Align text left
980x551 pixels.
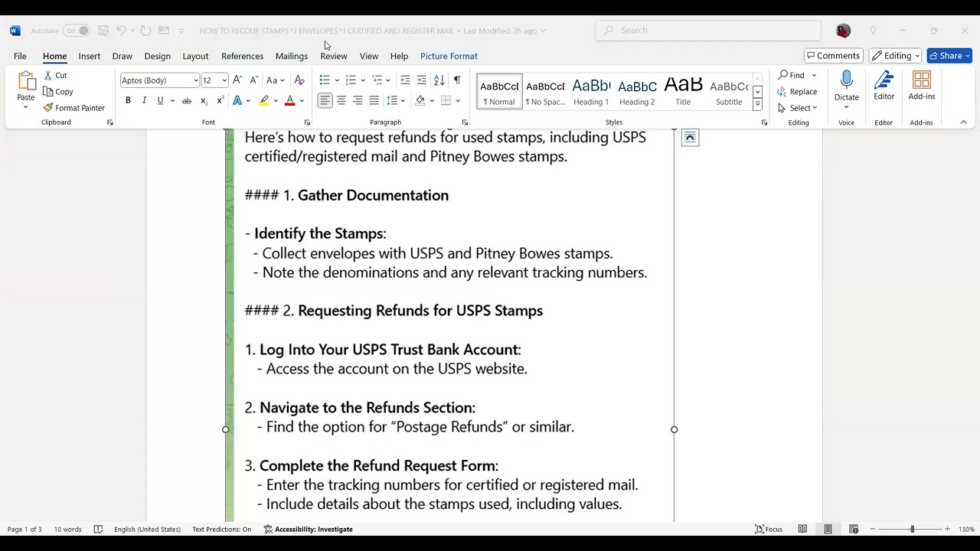(325, 100)
